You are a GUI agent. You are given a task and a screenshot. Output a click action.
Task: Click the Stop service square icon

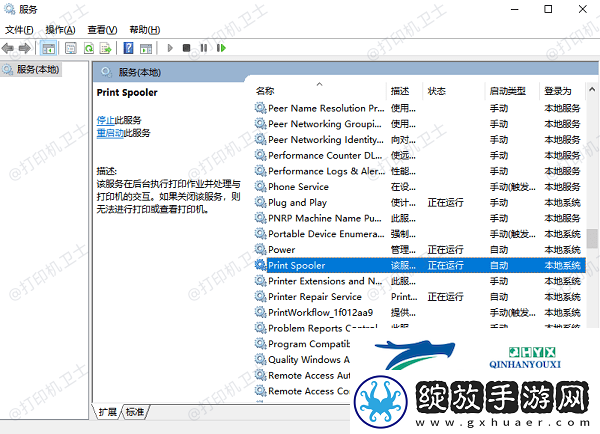pos(186,48)
